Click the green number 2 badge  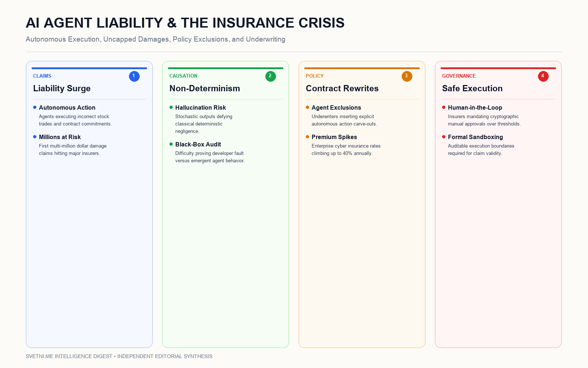(270, 76)
